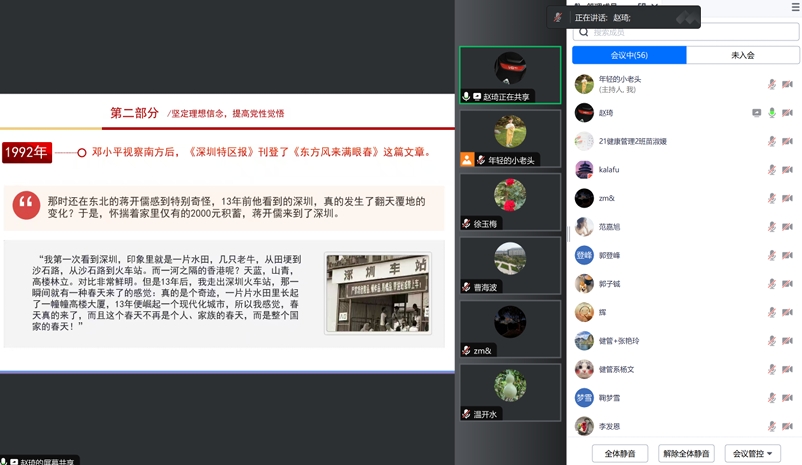Click camera-off icon in zm& list row
Viewport: 802px width, 465px height.
click(787, 198)
